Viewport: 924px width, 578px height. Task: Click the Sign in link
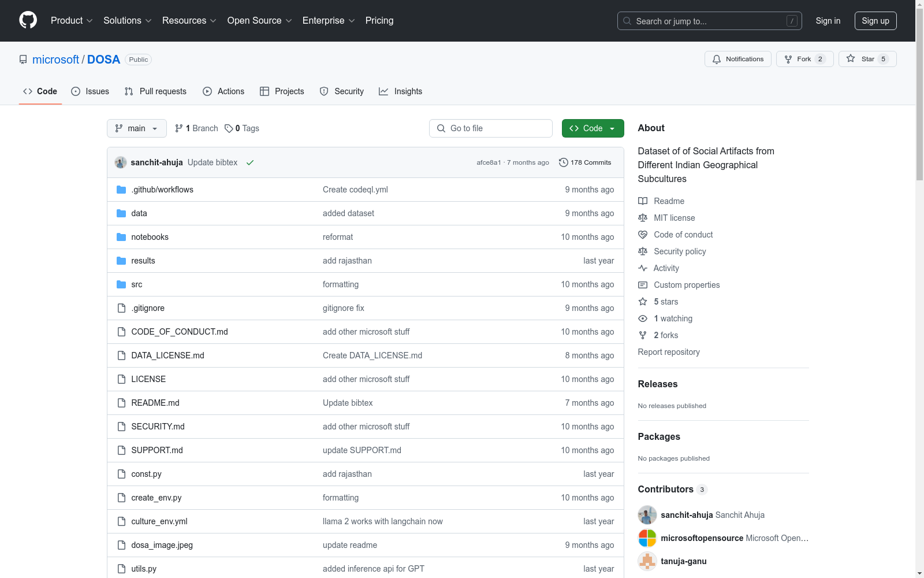[x=828, y=21]
